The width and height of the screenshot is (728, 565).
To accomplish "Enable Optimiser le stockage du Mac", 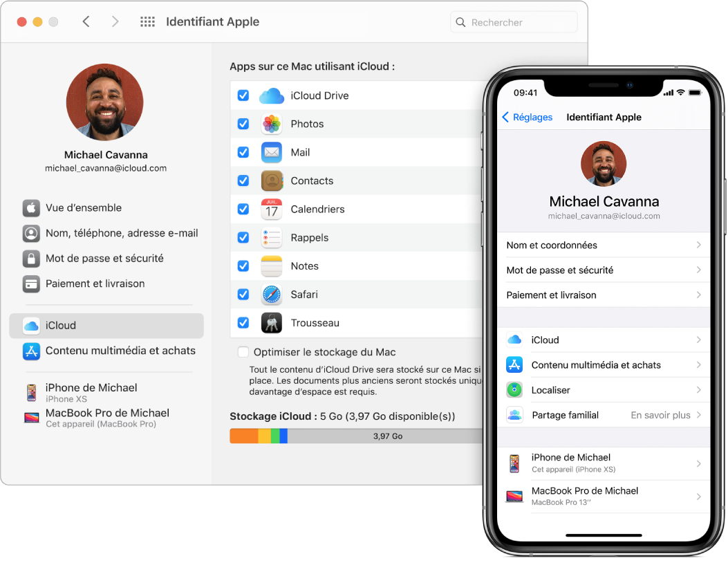I will point(243,352).
